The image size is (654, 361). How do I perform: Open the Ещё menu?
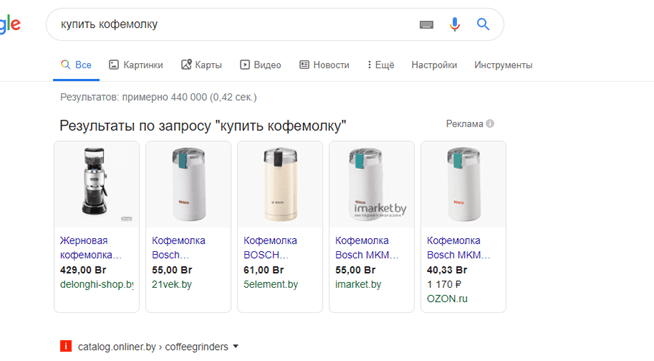pos(381,65)
